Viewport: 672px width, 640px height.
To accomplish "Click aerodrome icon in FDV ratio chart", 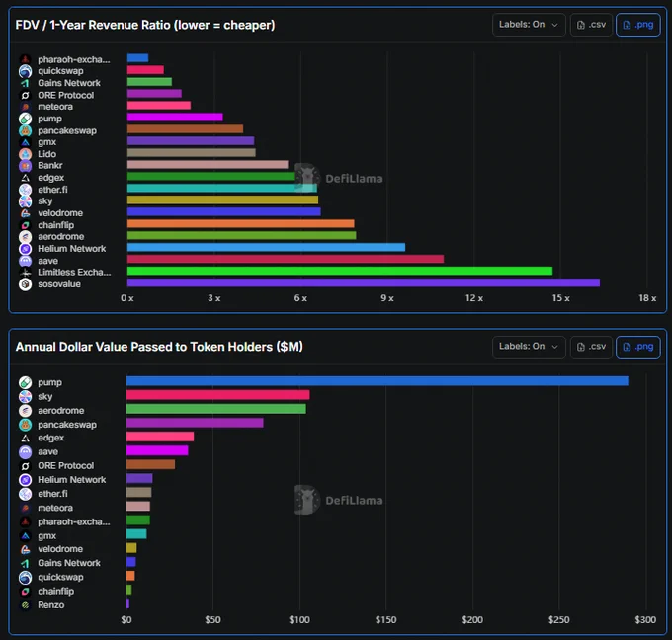I will click(26, 237).
